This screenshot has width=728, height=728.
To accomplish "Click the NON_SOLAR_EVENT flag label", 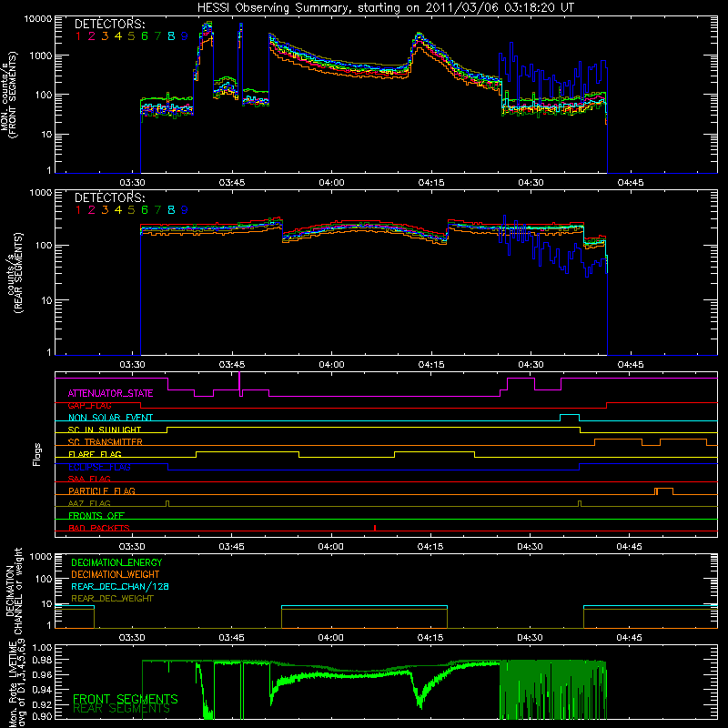I will pos(110,418).
